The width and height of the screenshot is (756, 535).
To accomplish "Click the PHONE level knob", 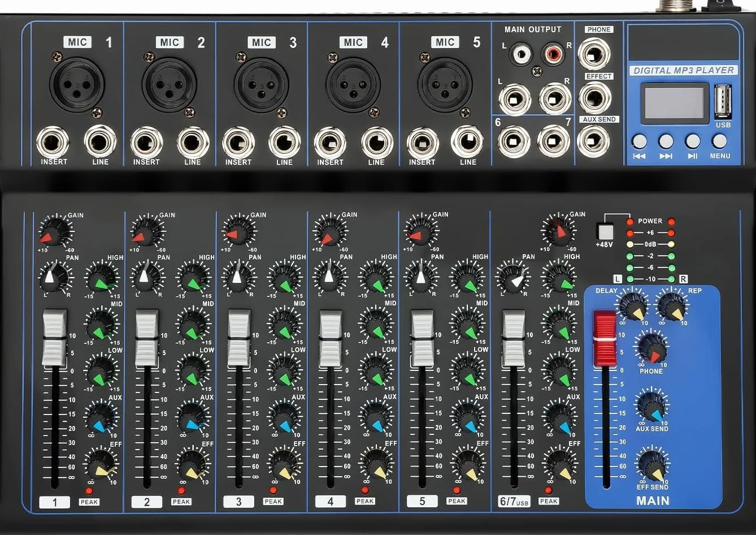I will point(651,348).
